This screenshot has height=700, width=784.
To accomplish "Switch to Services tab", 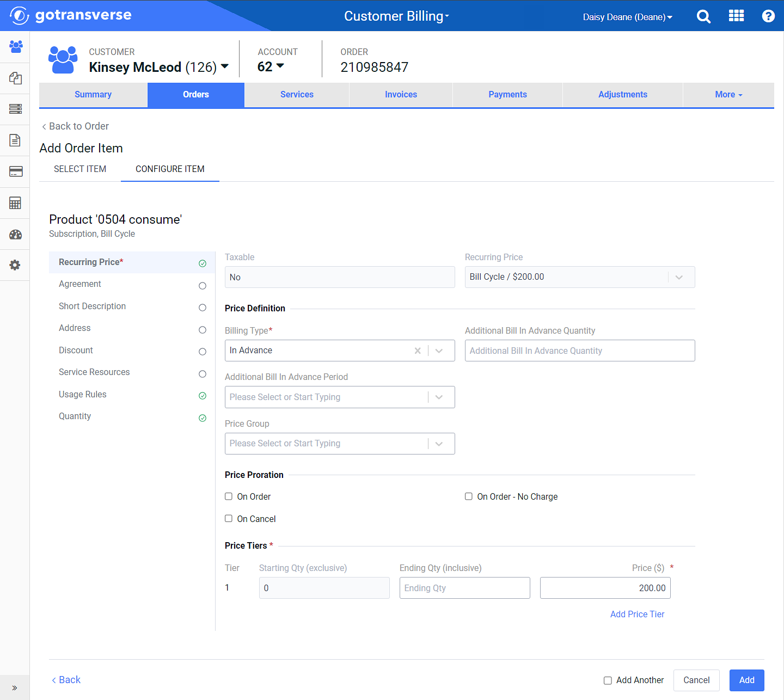I will point(297,95).
